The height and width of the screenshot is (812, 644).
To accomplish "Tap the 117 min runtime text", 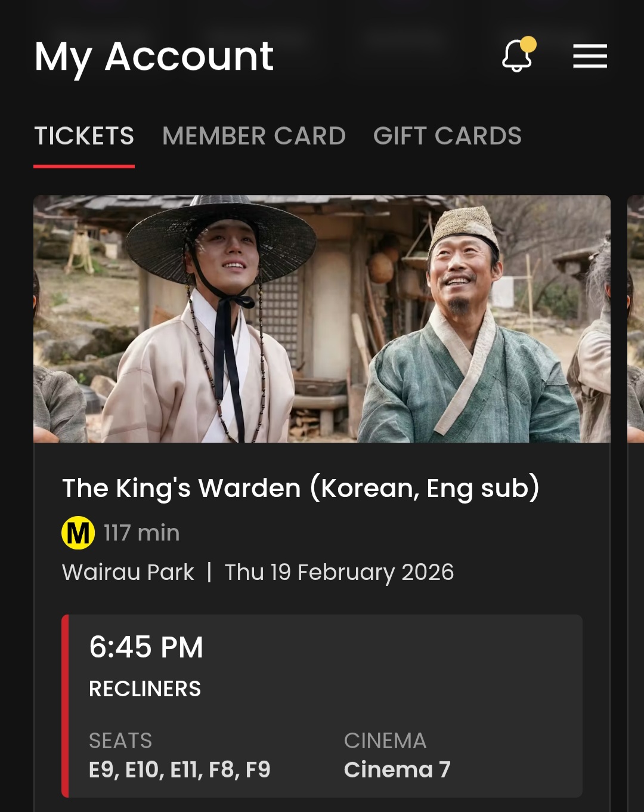I will [141, 533].
